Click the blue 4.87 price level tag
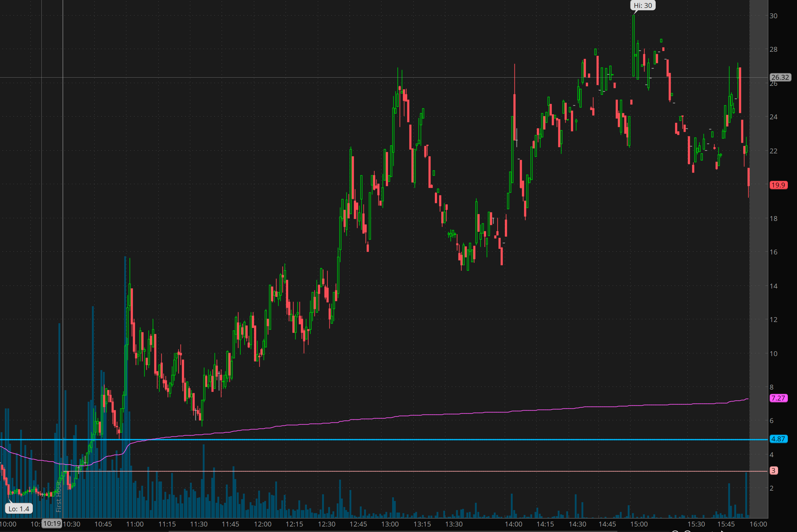The image size is (797, 532). pyautogui.click(x=778, y=439)
